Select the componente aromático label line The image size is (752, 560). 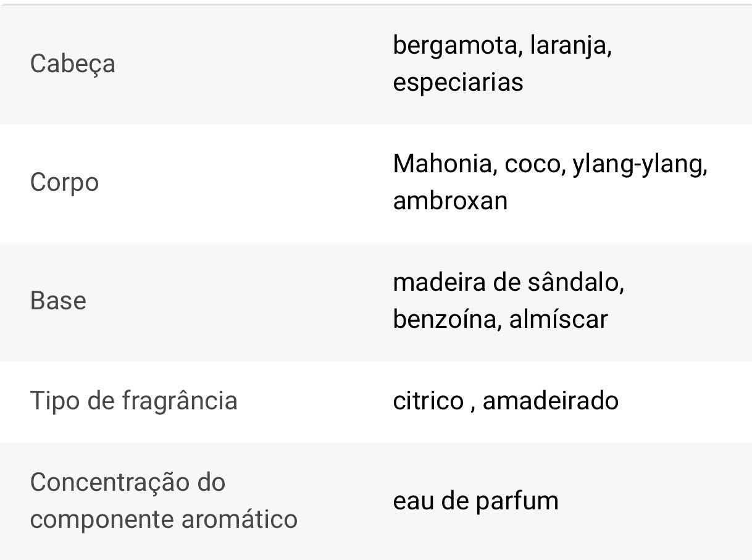tap(164, 519)
